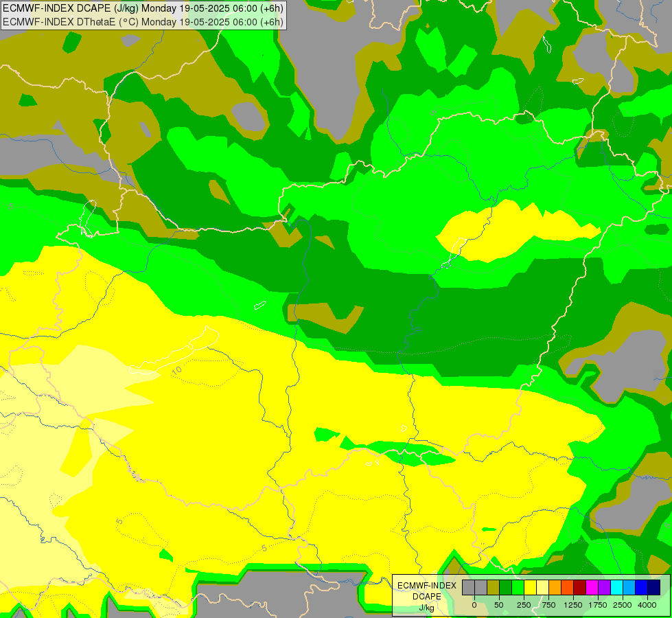The image size is (672, 618).
Task: Click the legend value 750
Action: (548, 605)
